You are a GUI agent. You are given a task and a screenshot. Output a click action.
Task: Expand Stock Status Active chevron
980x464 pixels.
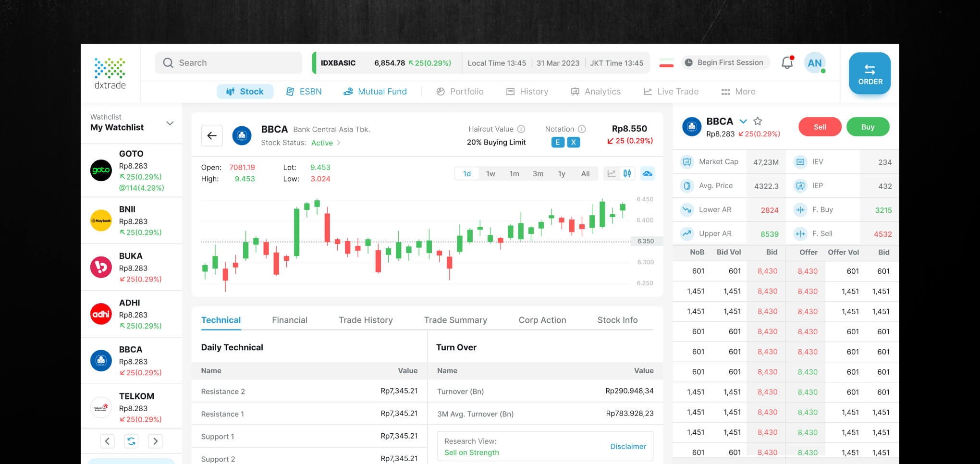(x=339, y=143)
